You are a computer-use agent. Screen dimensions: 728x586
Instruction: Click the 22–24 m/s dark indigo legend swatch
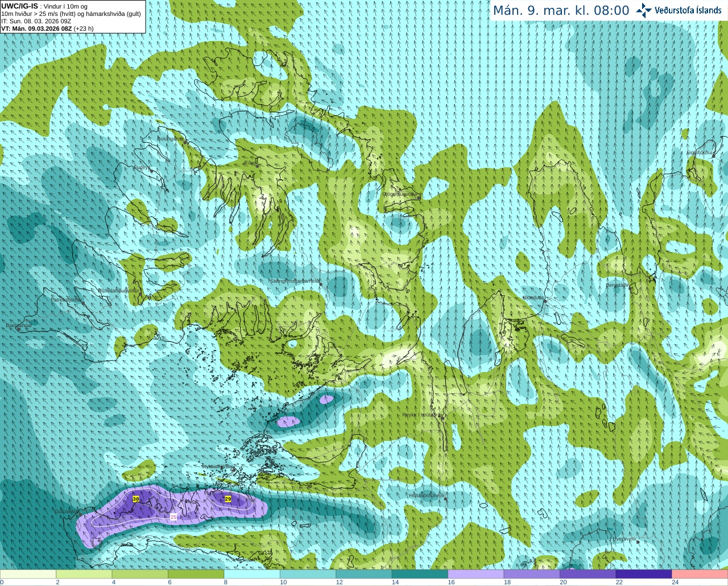point(644,574)
